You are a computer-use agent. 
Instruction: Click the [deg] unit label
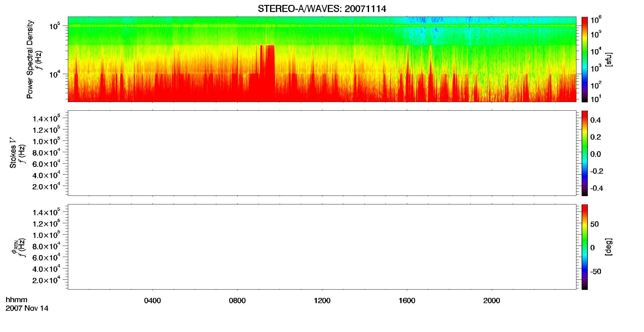[x=608, y=247]
